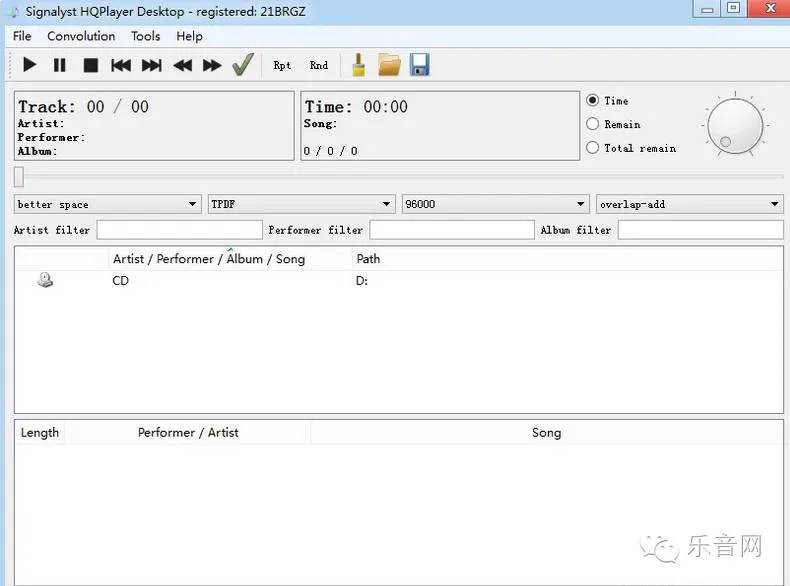Expand the overlap-add dropdown
790x586 pixels.
pos(690,204)
